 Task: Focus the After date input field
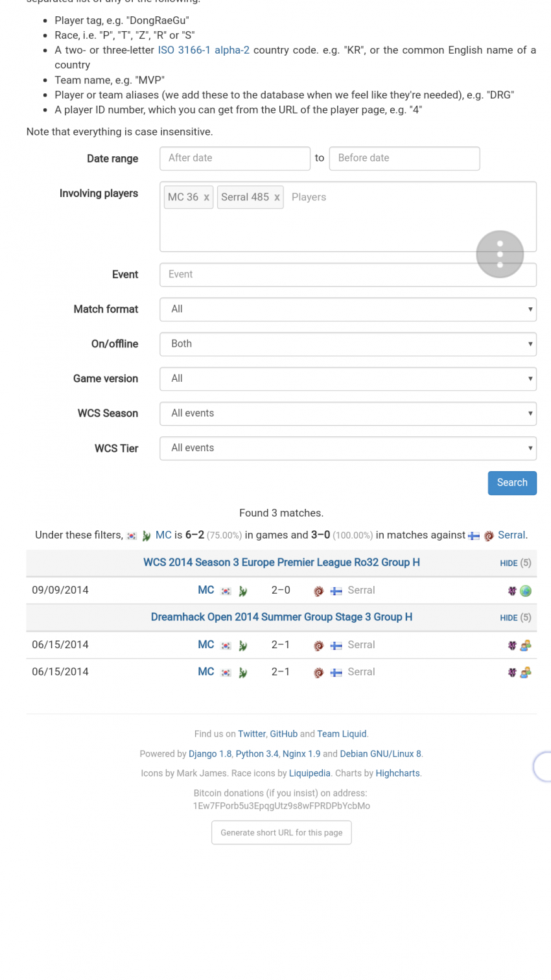point(235,158)
